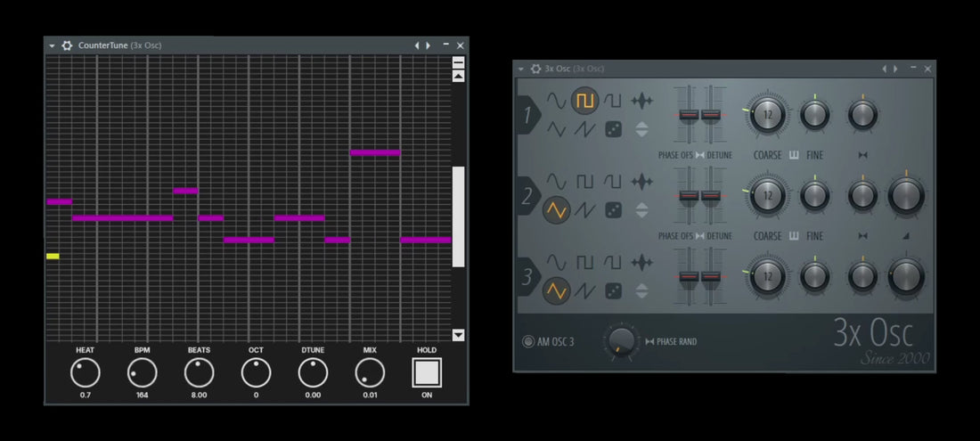Click oscillator 1 COARSE knob showing 12
The height and width of the screenshot is (441, 980).
[x=767, y=115]
